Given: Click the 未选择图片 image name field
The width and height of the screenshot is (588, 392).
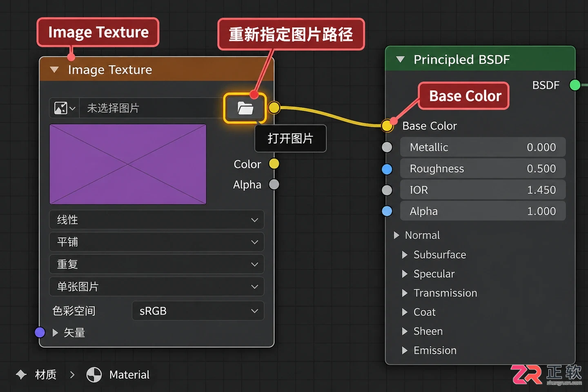Looking at the screenshot, I should tap(151, 108).
